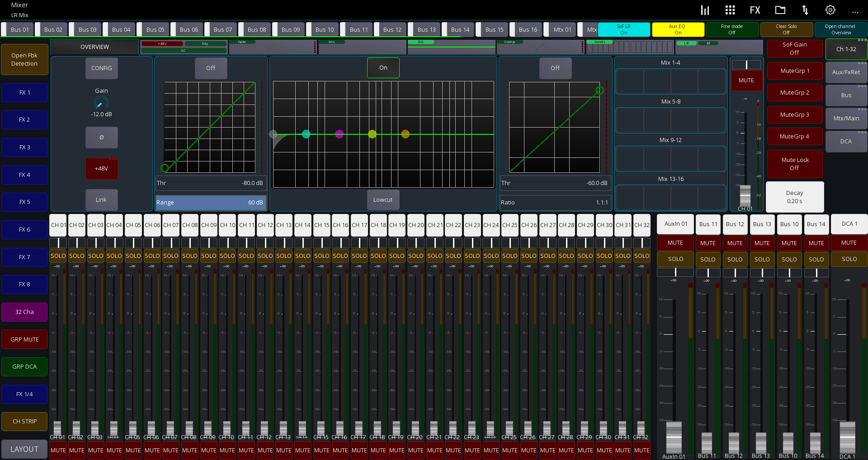868x460 pixels.
Task: Open the CONFIG button
Action: point(102,68)
